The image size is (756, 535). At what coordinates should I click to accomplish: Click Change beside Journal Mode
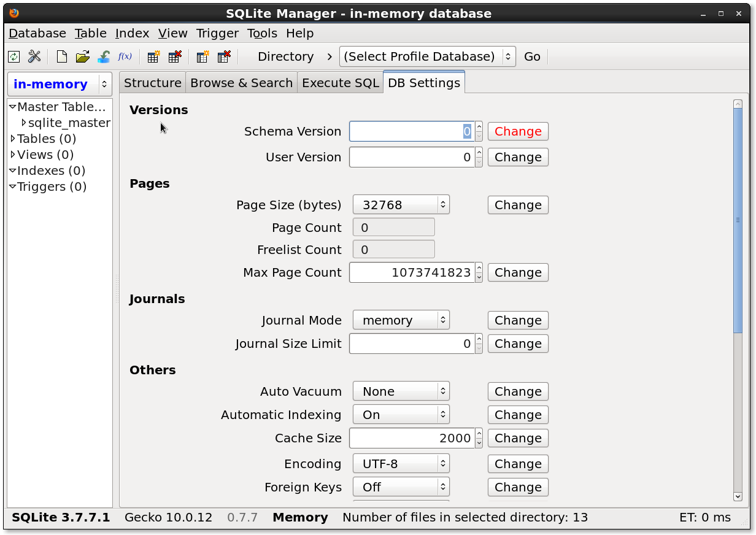[518, 320]
